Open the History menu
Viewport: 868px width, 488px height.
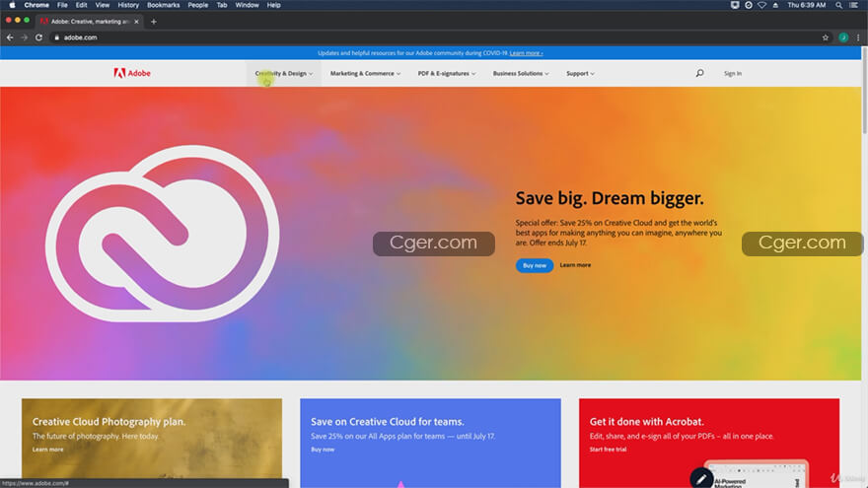pos(128,5)
